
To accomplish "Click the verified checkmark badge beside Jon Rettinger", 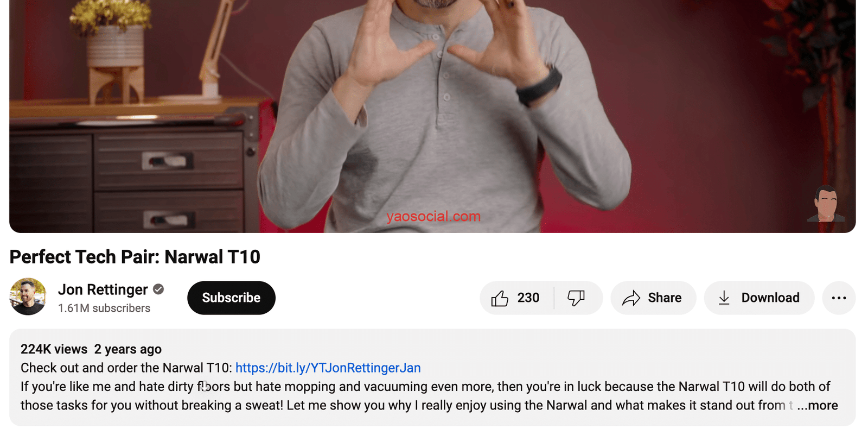I will [158, 289].
